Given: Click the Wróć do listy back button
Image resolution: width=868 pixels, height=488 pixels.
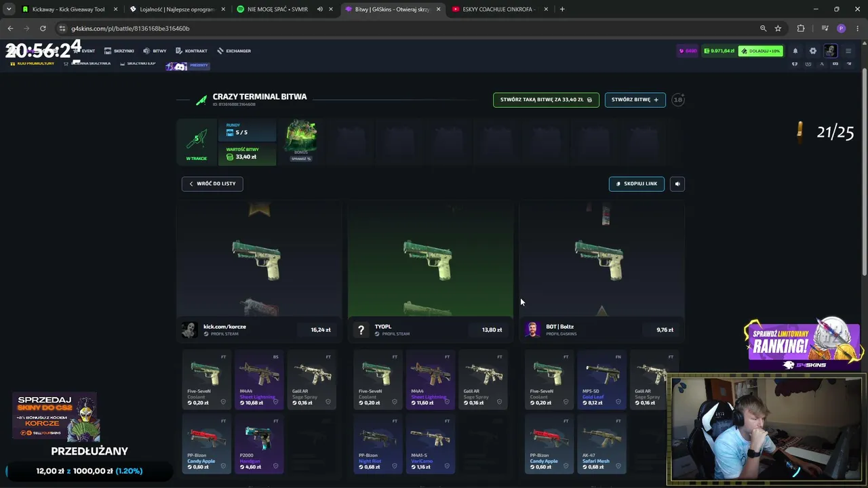Looking at the screenshot, I should pyautogui.click(x=212, y=184).
